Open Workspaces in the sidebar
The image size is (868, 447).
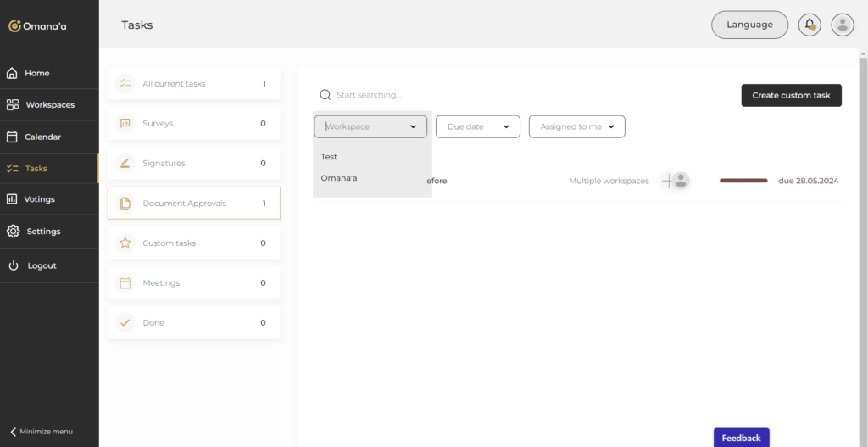point(49,105)
